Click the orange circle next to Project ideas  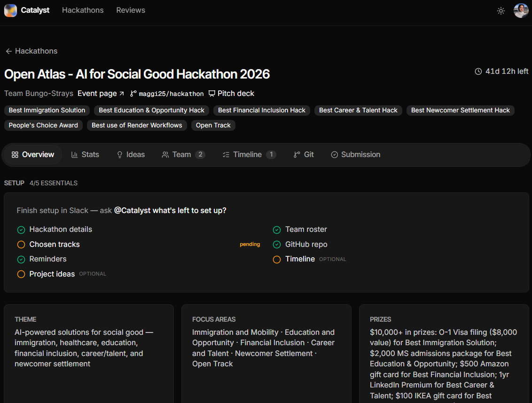pyautogui.click(x=21, y=274)
